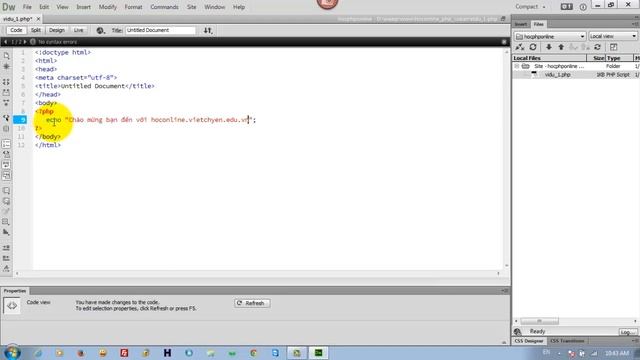Sort by the Local Files column header

coord(549,58)
